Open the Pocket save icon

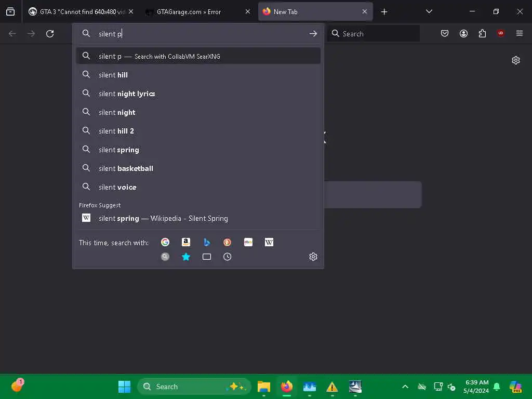(x=445, y=33)
